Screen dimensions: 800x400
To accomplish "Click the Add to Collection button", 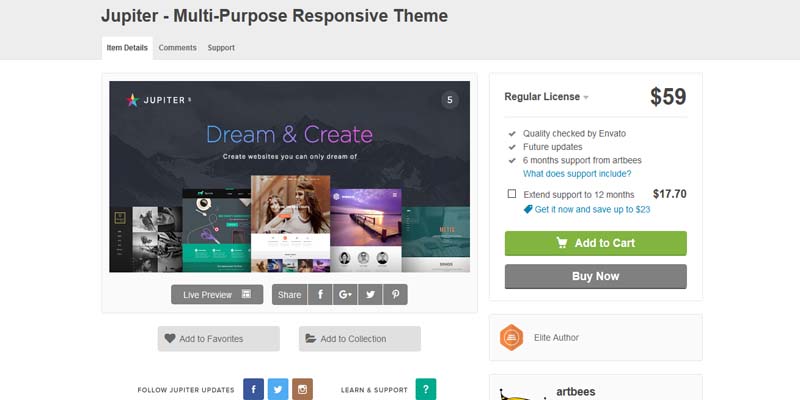I will pyautogui.click(x=360, y=339).
